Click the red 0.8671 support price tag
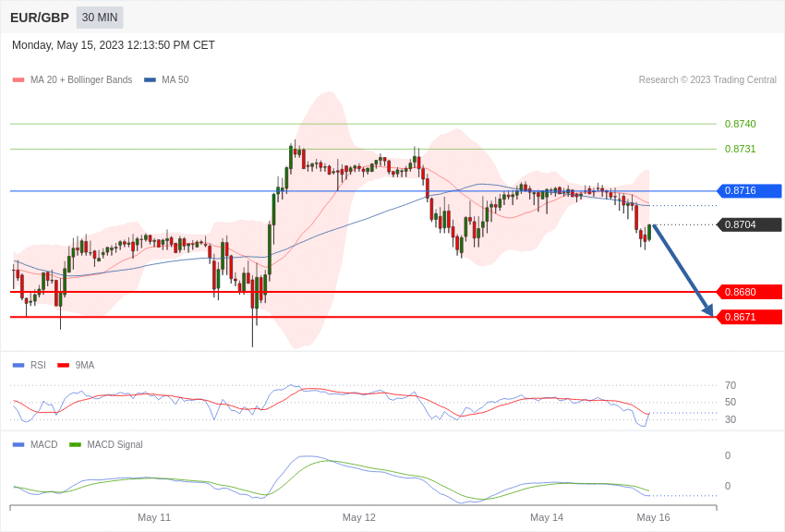Image resolution: width=785 pixels, height=532 pixels. coord(749,317)
